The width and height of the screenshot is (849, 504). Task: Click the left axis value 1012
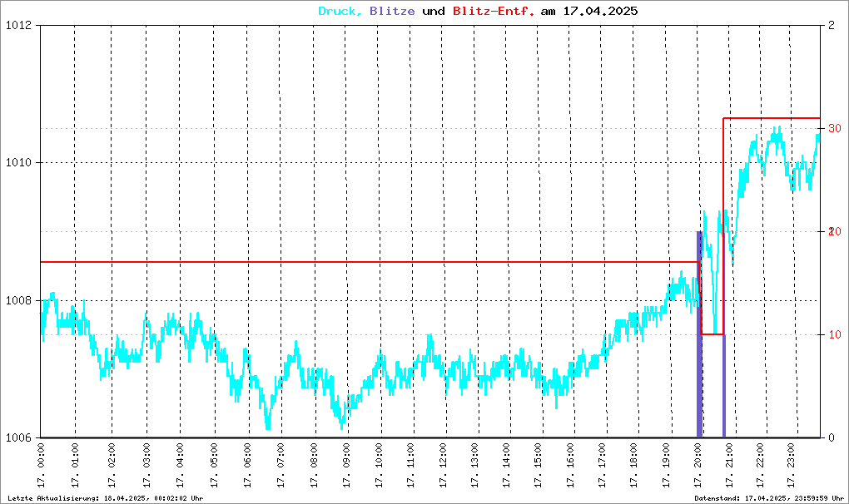point(18,25)
